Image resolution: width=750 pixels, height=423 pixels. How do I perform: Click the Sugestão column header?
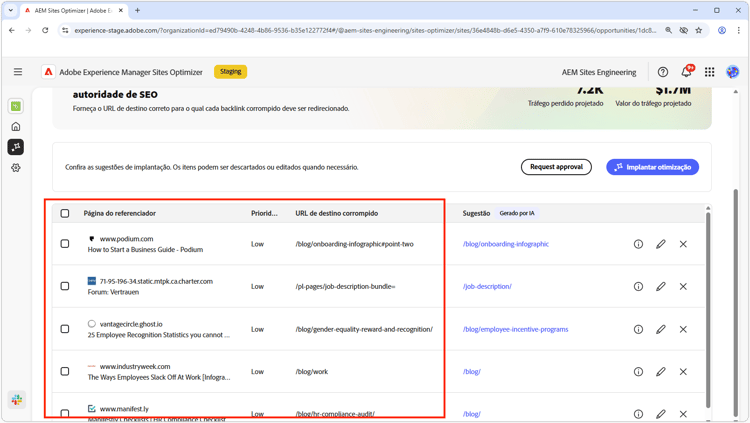[476, 213]
